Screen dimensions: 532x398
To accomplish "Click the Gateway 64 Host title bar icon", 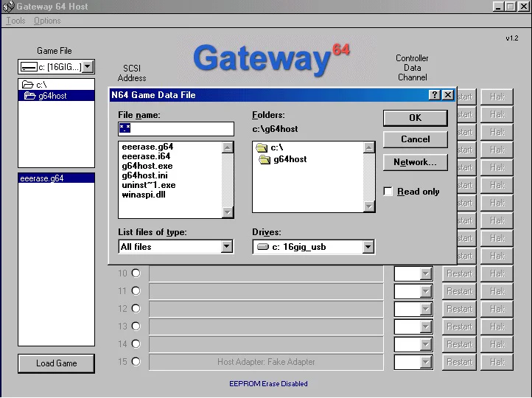I will tap(8, 6).
